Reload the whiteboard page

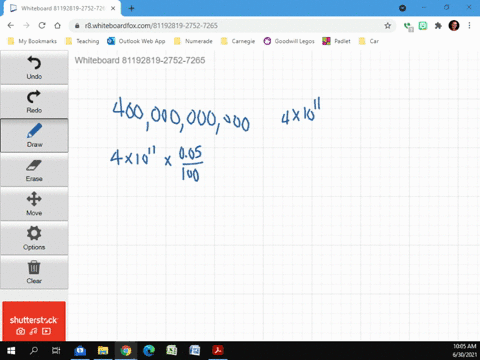42,25
